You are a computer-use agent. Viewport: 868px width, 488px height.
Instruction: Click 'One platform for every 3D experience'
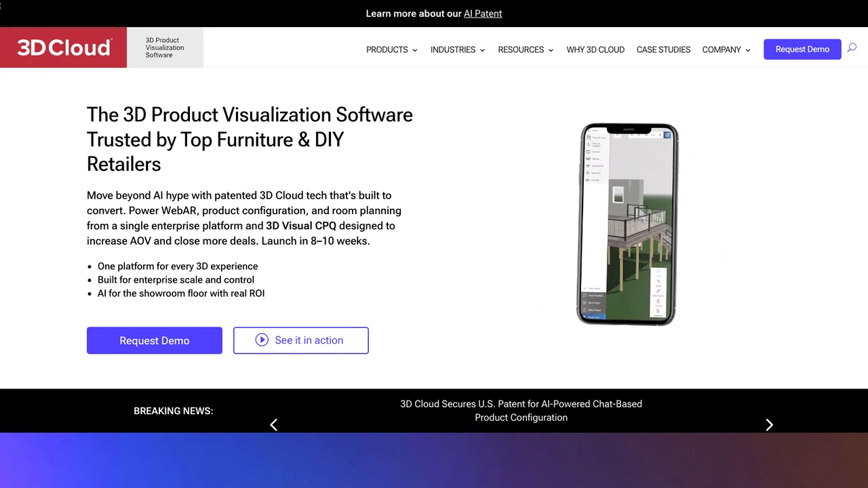point(178,266)
